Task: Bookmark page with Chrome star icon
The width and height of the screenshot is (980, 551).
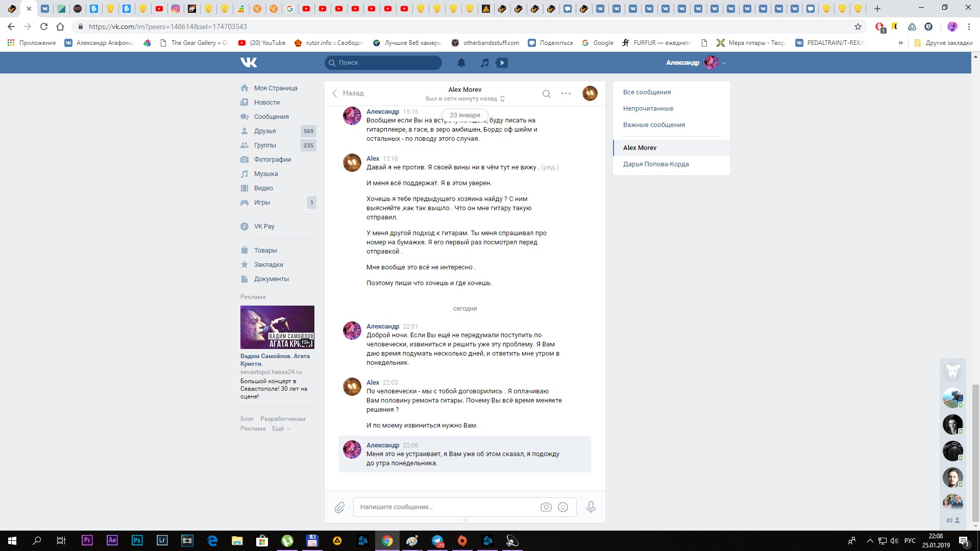Action: [858, 27]
